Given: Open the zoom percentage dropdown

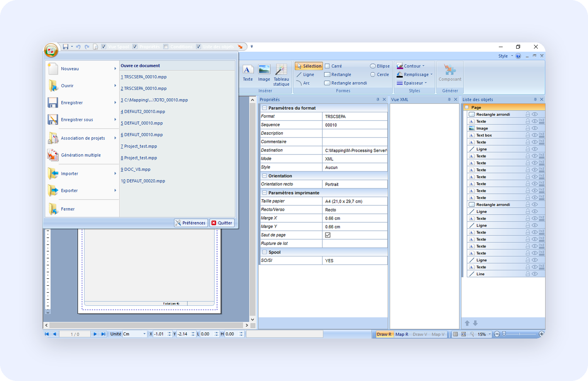Looking at the screenshot, I should (490, 334).
